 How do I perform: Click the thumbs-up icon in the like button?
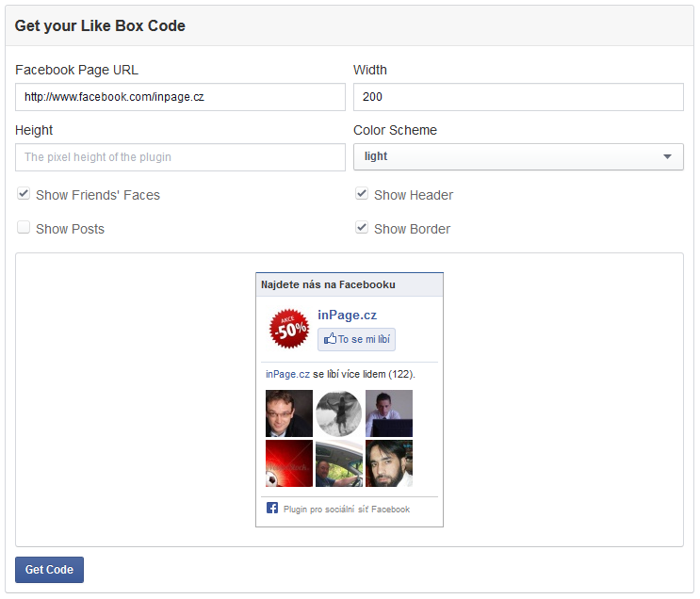click(x=330, y=339)
